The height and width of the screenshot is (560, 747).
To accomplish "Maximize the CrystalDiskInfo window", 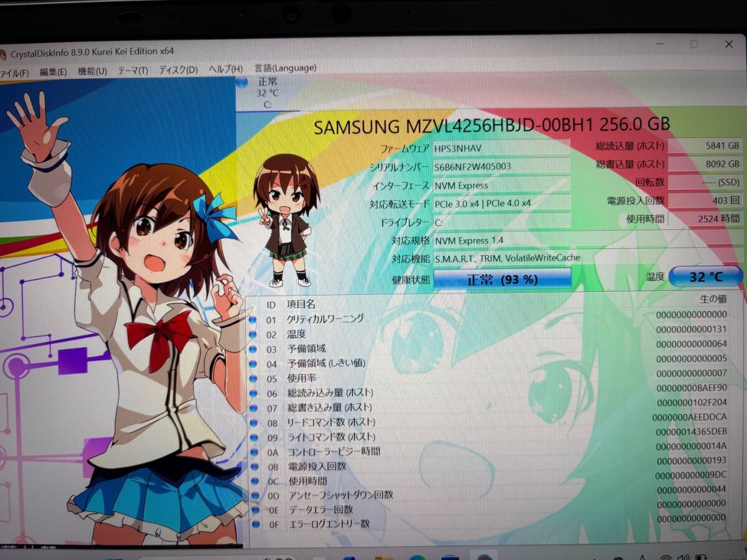I will tap(694, 44).
